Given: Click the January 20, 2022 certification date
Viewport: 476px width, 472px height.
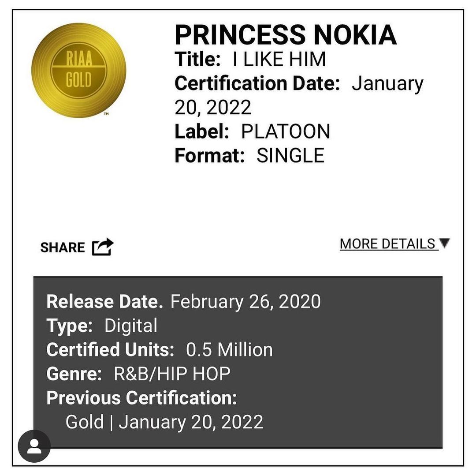Looking at the screenshot, I should pos(299,95).
